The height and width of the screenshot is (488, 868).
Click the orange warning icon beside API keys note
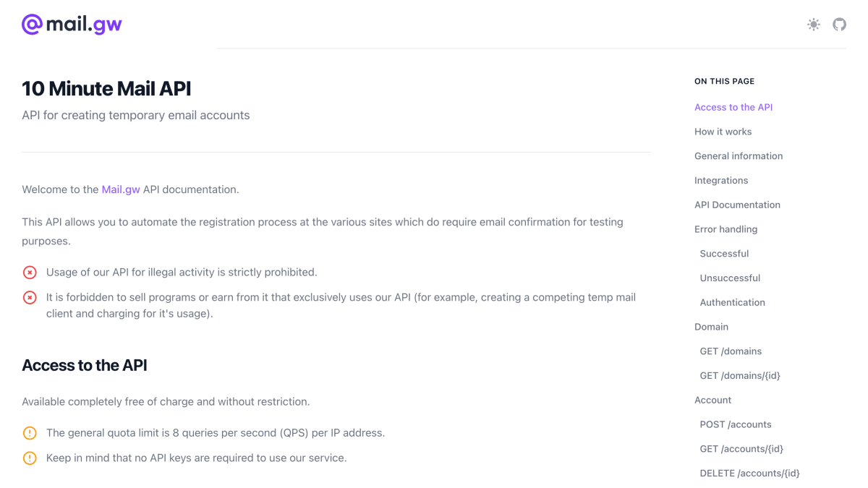(x=30, y=458)
